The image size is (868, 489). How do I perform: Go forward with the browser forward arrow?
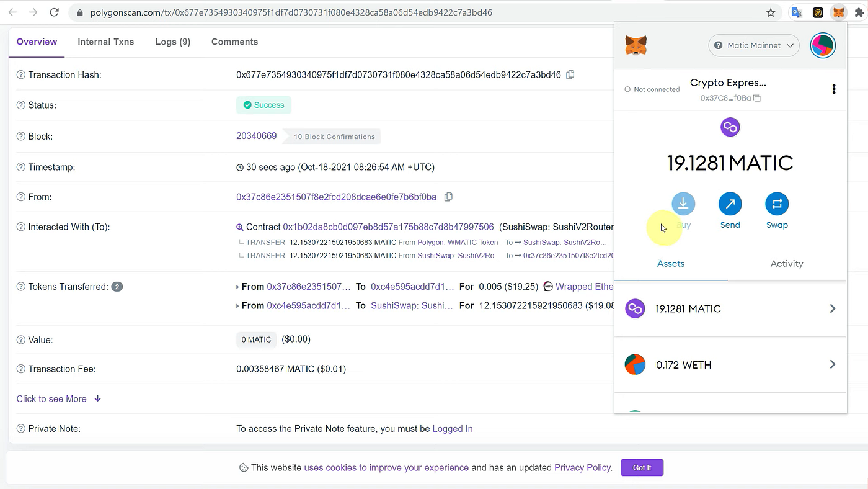pyautogui.click(x=33, y=12)
